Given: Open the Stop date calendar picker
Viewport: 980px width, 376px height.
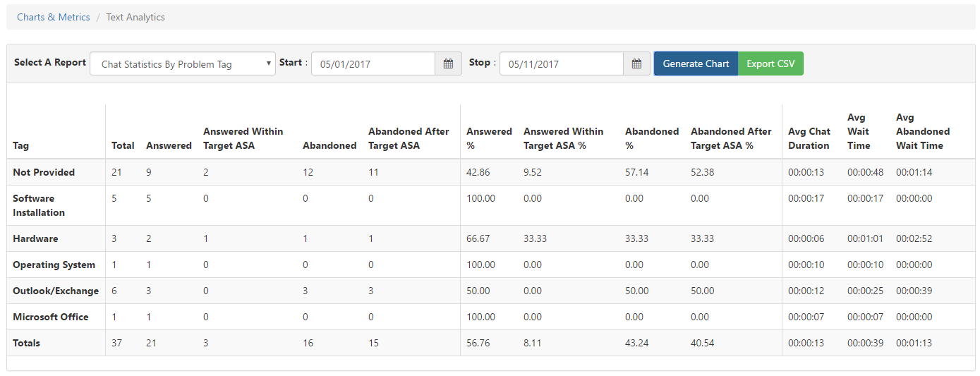Looking at the screenshot, I should pos(636,63).
